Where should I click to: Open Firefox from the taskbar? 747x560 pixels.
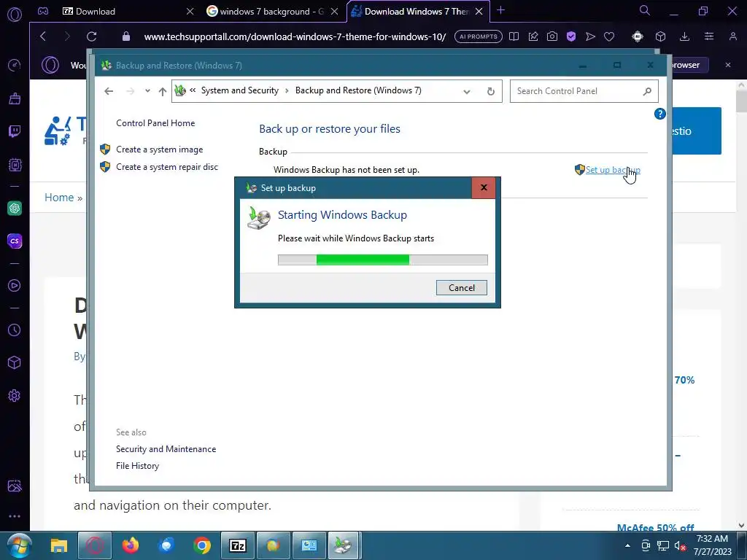[x=130, y=545]
